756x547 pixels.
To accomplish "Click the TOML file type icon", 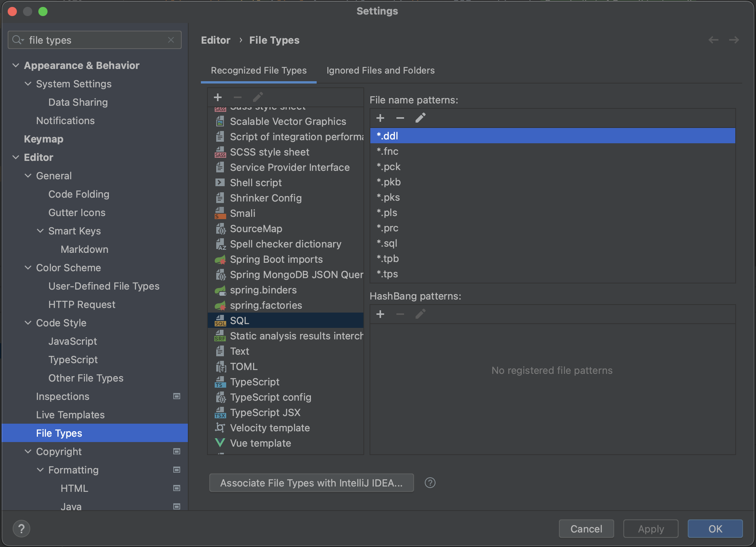I will (220, 367).
